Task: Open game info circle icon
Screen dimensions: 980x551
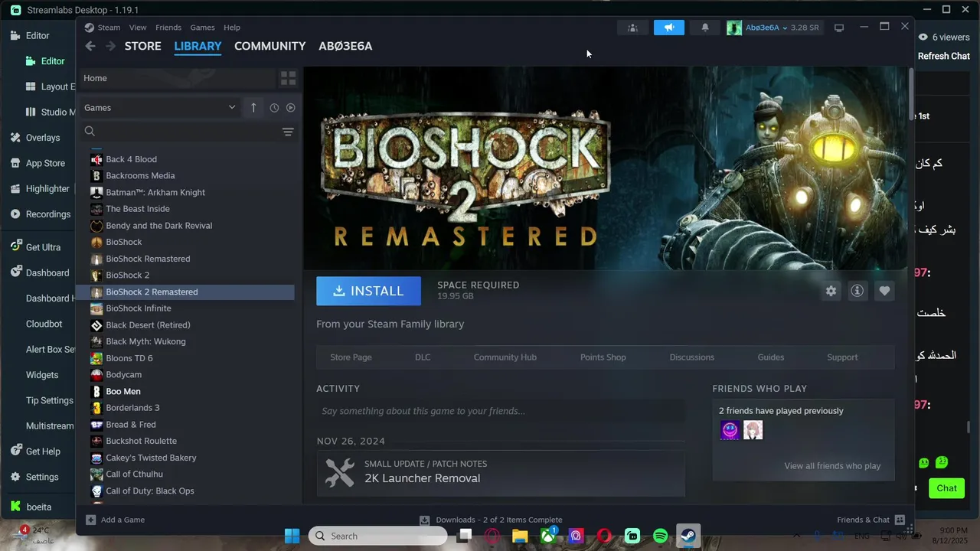Action: click(x=857, y=291)
